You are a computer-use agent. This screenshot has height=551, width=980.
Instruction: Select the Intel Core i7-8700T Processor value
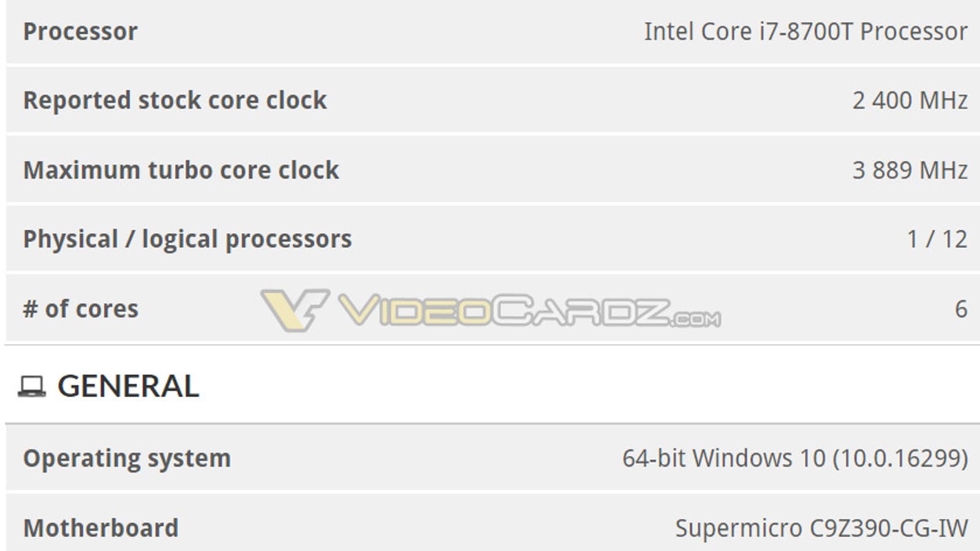point(805,32)
